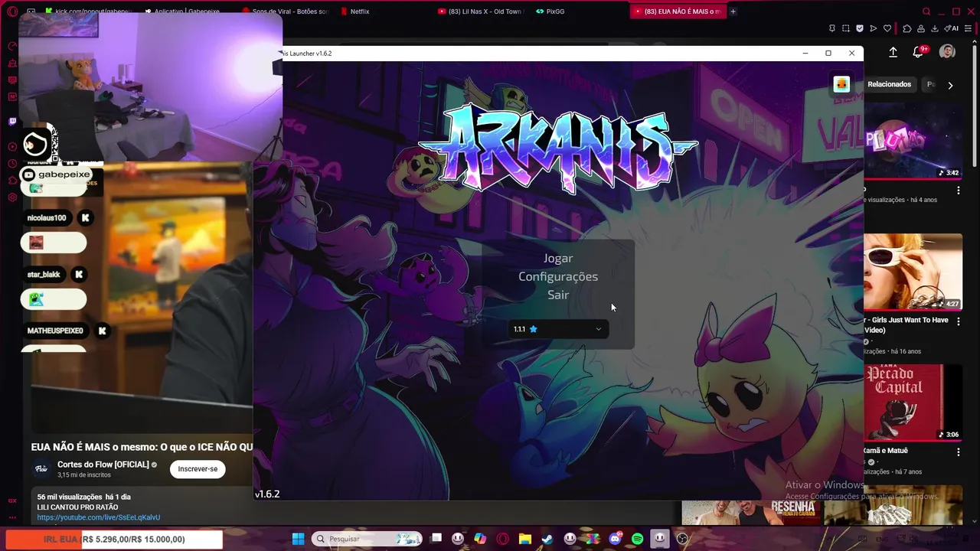980x551 pixels.
Task: Click the extensions icon in browser toolbar
Action: pos(907,28)
